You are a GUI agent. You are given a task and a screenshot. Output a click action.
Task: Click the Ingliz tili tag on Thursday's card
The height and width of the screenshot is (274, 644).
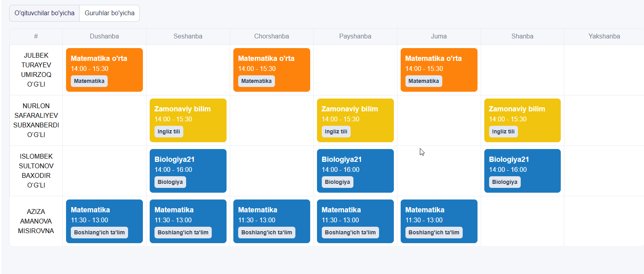(336, 131)
